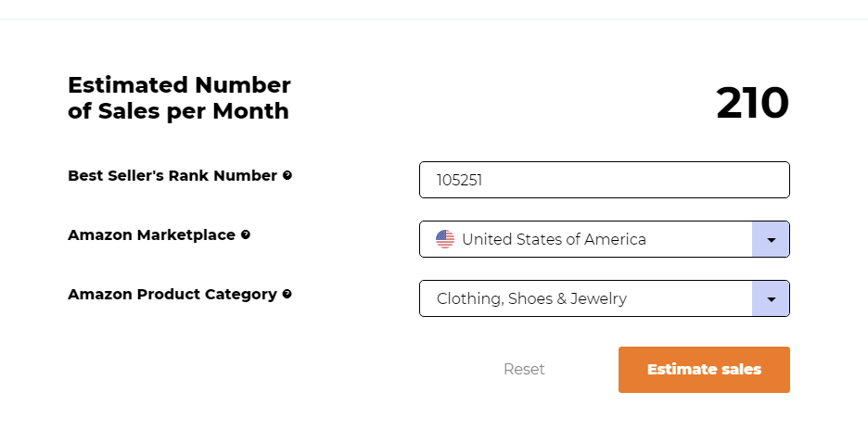Click the Clothing, Shoes & Jewelry selection text
The image size is (868, 443).
[x=531, y=298]
